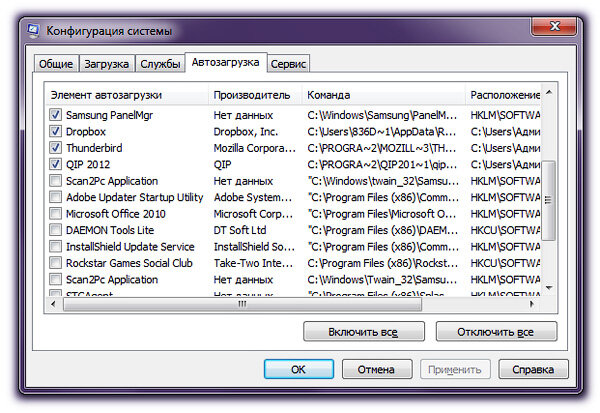Select the QIP 2012 entry name
Image resolution: width=600 pixels, height=413 pixels.
pyautogui.click(x=88, y=164)
